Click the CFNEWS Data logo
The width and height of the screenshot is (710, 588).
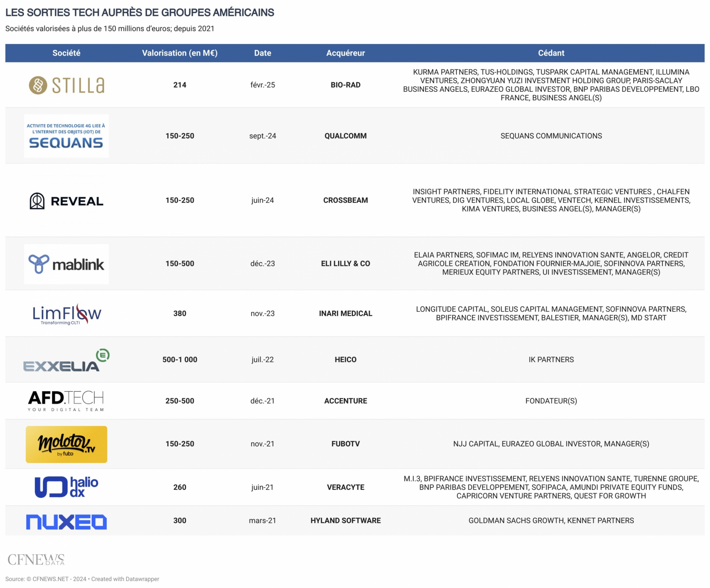pyautogui.click(x=36, y=560)
